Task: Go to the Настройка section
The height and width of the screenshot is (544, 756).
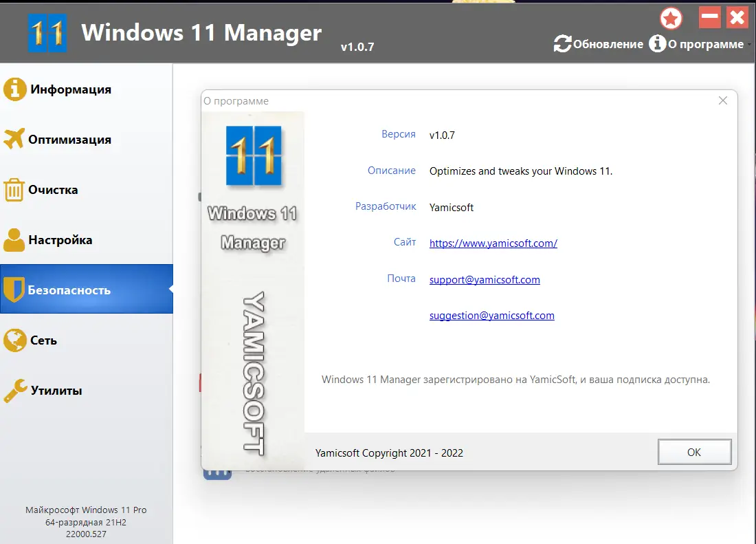Action: point(87,240)
